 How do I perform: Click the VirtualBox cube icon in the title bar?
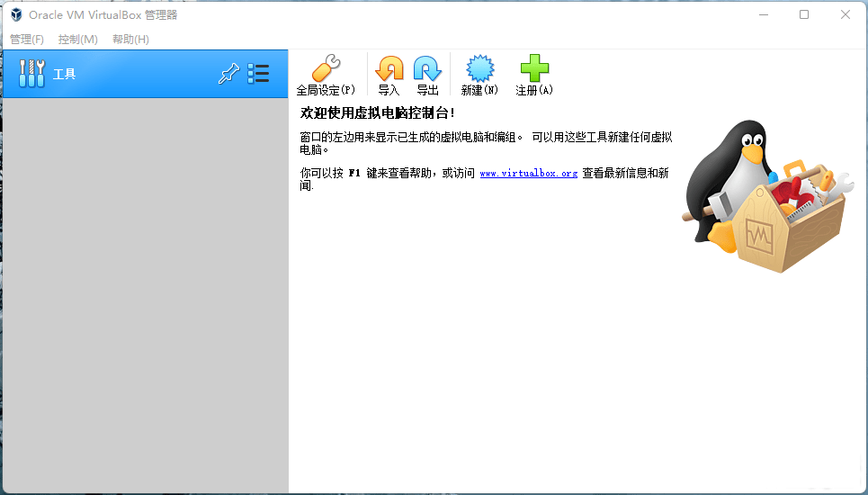pyautogui.click(x=16, y=14)
